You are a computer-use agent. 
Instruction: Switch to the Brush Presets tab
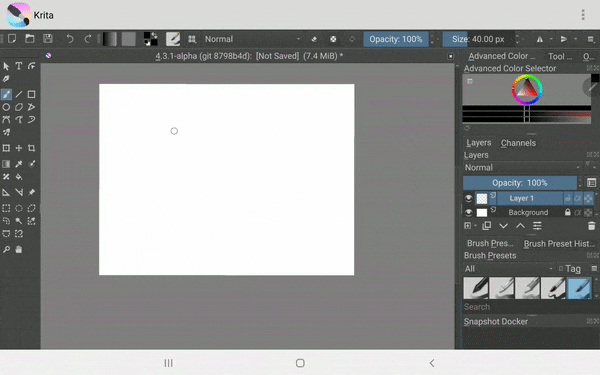pos(490,243)
